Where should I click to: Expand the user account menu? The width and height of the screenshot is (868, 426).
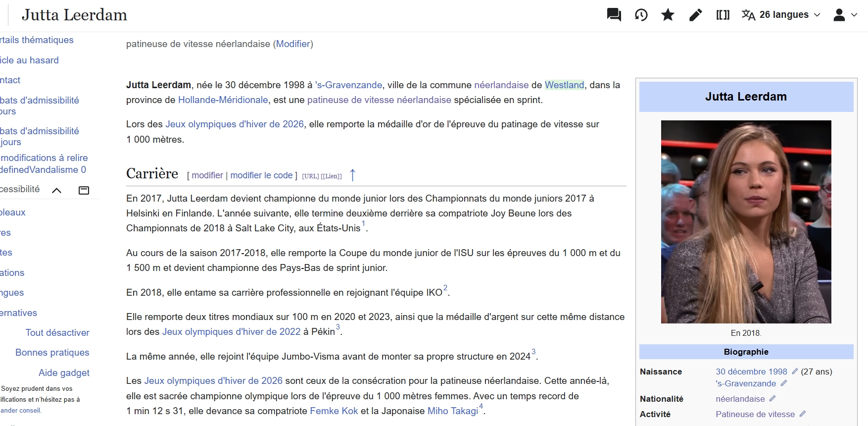click(x=845, y=15)
